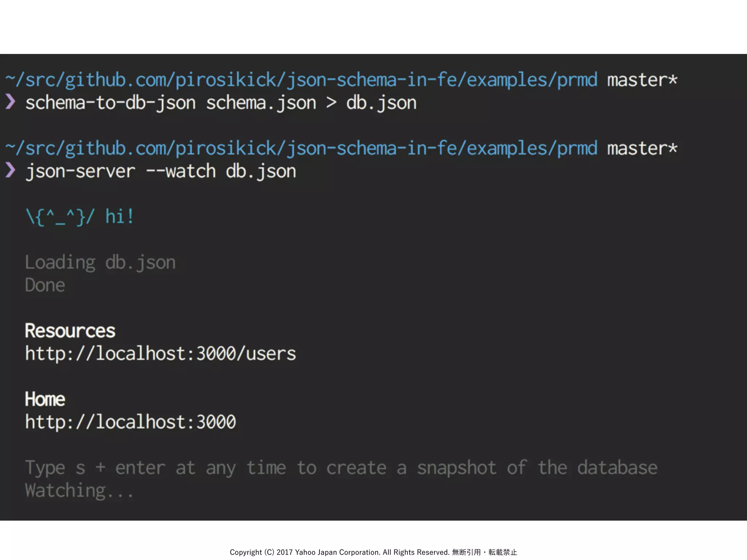Click the second purple prompt chevron

point(10,170)
